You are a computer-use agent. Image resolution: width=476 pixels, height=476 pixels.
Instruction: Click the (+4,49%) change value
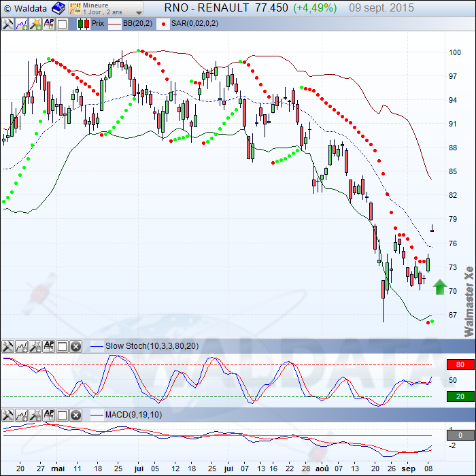coord(315,8)
